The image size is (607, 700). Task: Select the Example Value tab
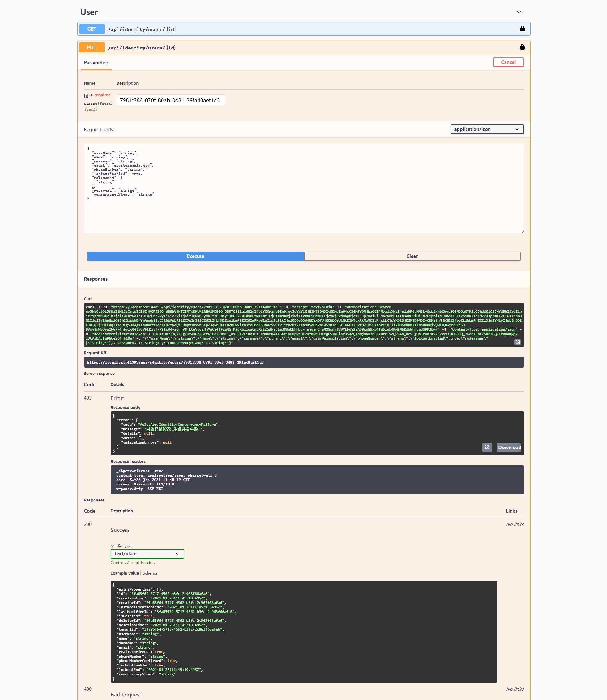pyautogui.click(x=124, y=573)
